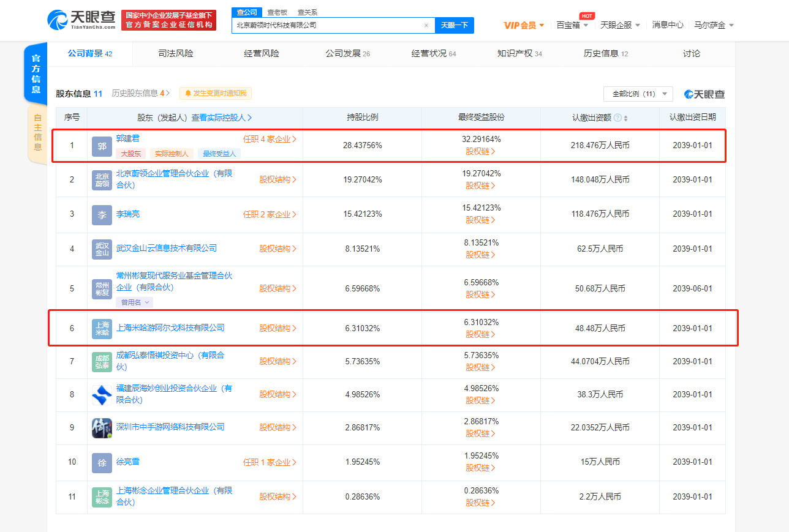Click the 成都弘泰 shareholder avatar icon
The height and width of the screenshot is (532, 789).
click(102, 362)
